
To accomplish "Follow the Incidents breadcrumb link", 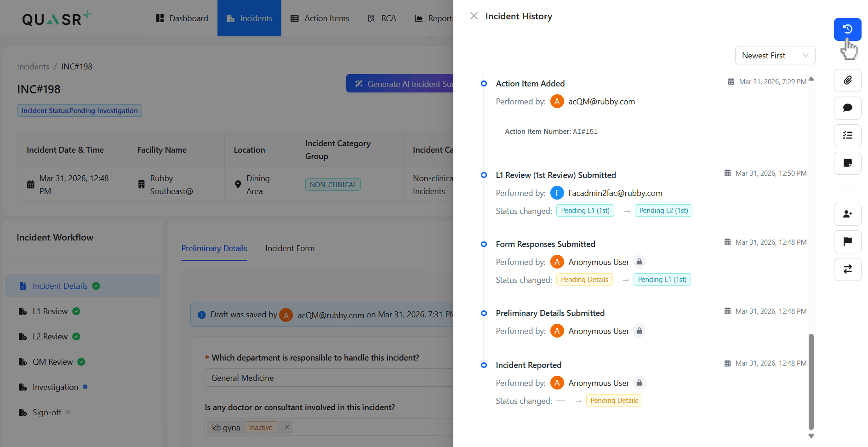I will click(x=33, y=66).
